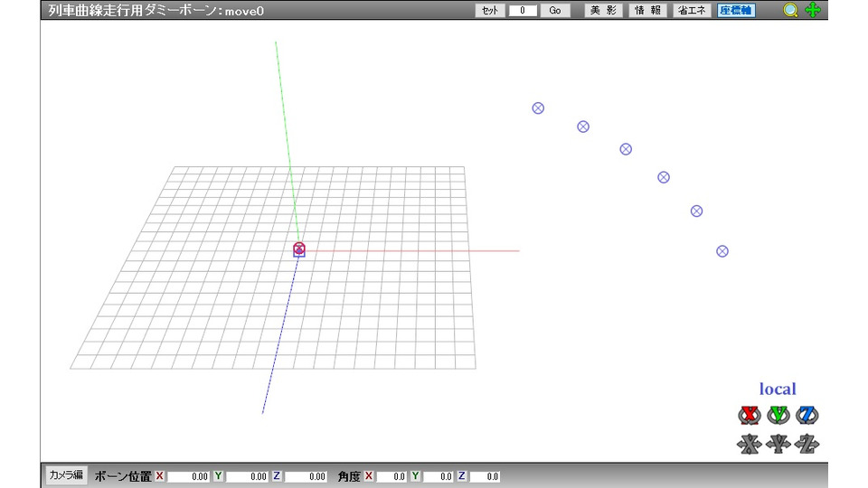Click the bone position X value field

pyautogui.click(x=189, y=476)
